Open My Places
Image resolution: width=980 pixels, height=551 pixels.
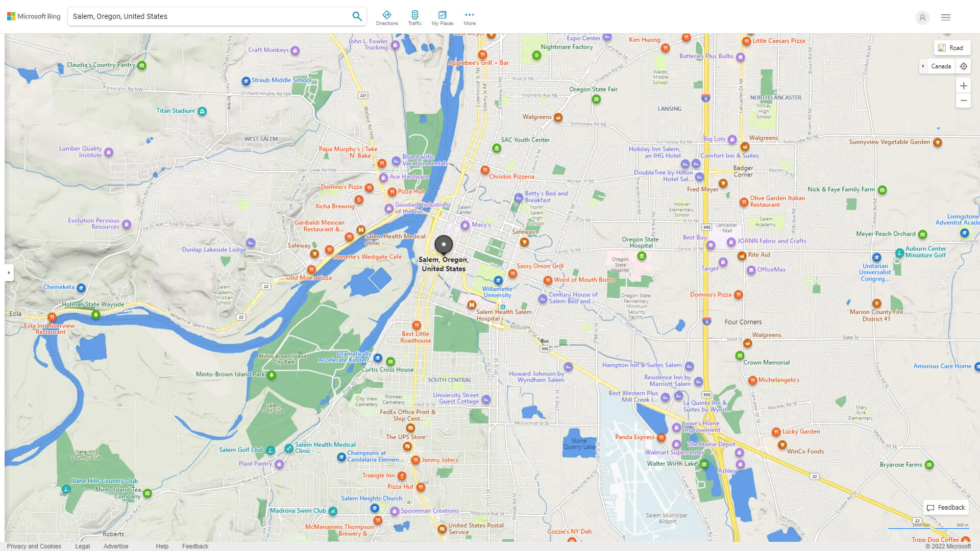click(442, 17)
